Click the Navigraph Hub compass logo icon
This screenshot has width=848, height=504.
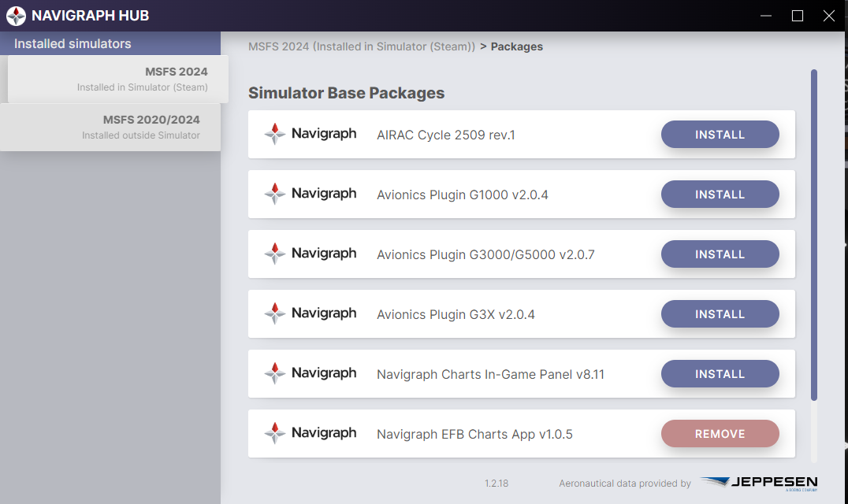click(16, 16)
